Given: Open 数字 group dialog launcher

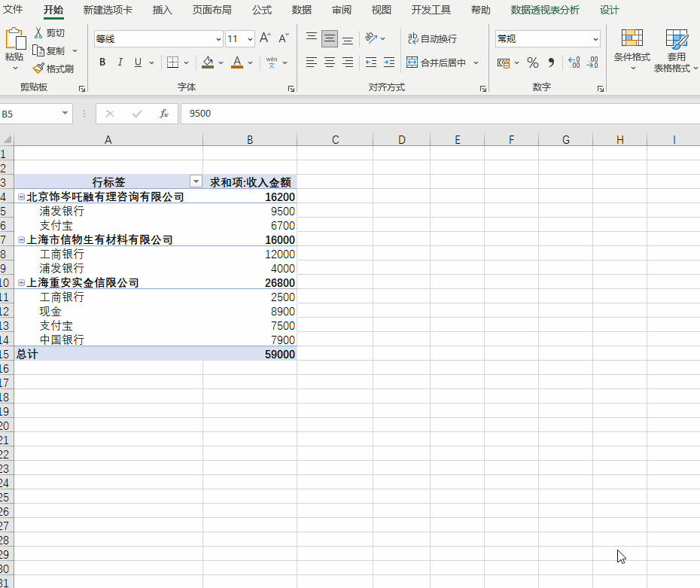Looking at the screenshot, I should 601,89.
